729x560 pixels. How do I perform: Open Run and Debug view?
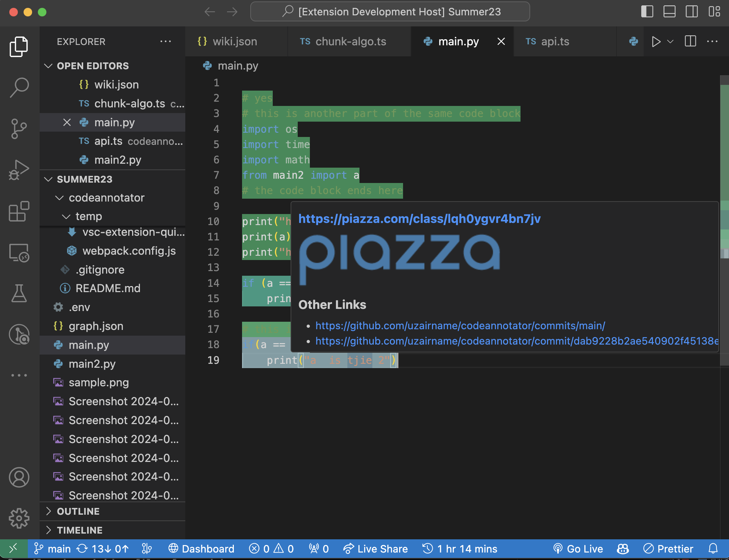[19, 170]
